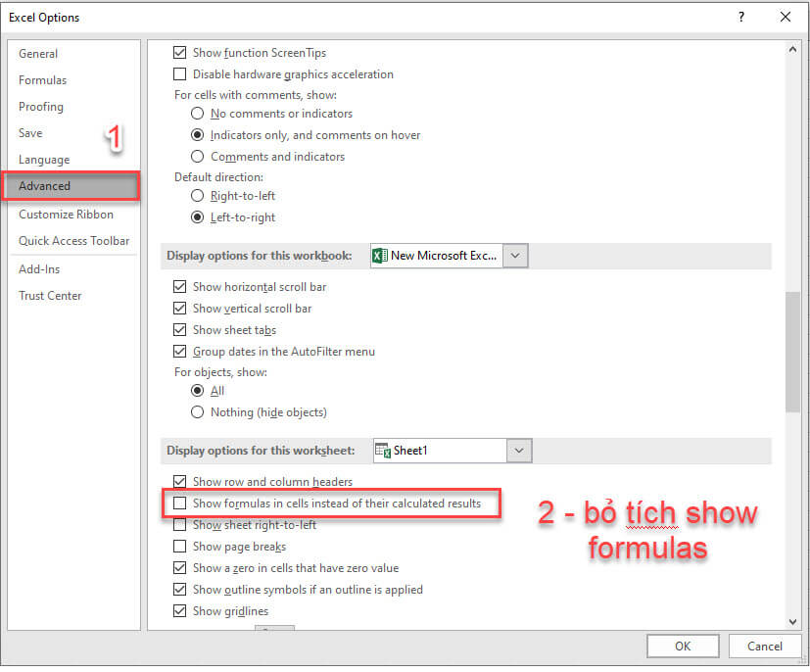810x672 pixels.
Task: Close the Excel Options dialog
Action: (x=786, y=17)
